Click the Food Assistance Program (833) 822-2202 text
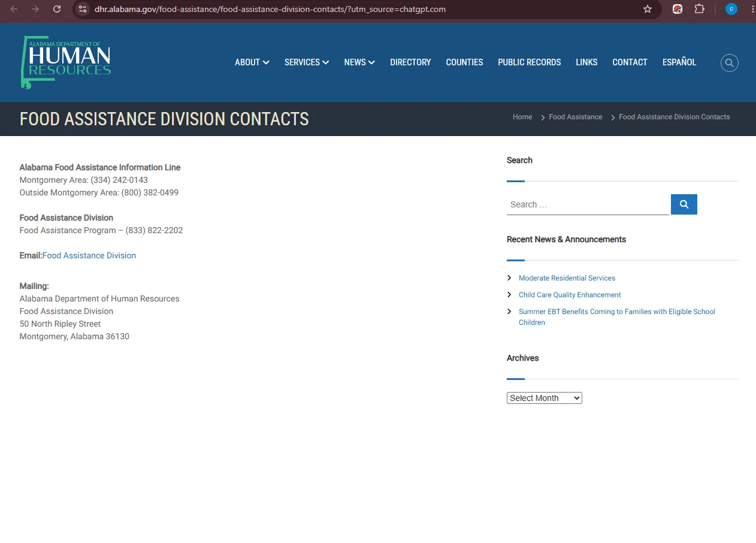Screen dimensions: 756x543 [101, 230]
